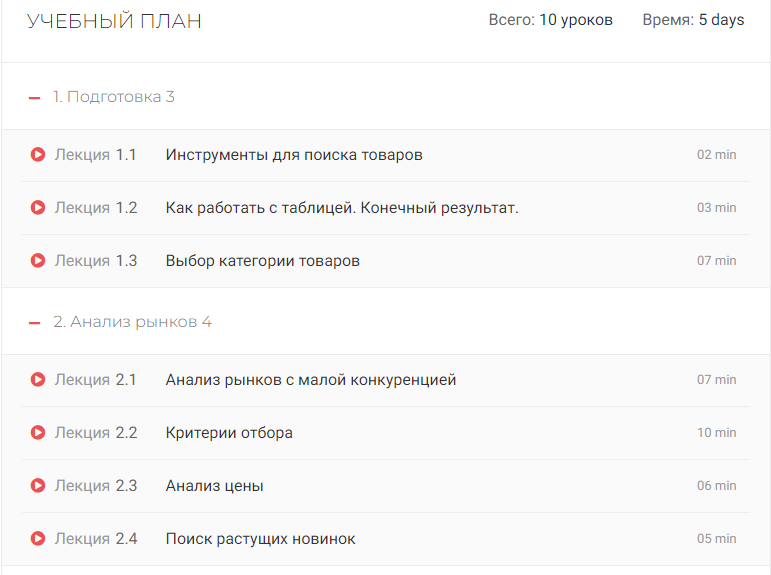
Task: Click the 'УЧЕБНЫЙ ПЛАН' heading
Action: (114, 21)
